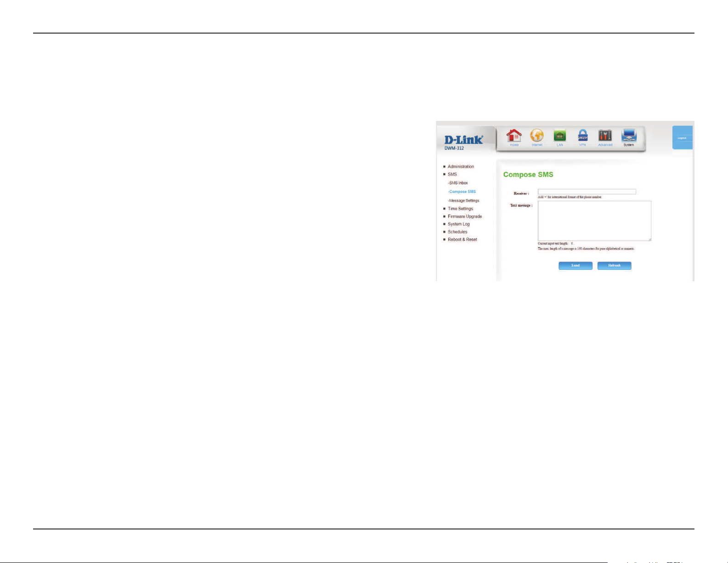Open the LAN icon
Screen dimensions: 728x563
pos(560,137)
